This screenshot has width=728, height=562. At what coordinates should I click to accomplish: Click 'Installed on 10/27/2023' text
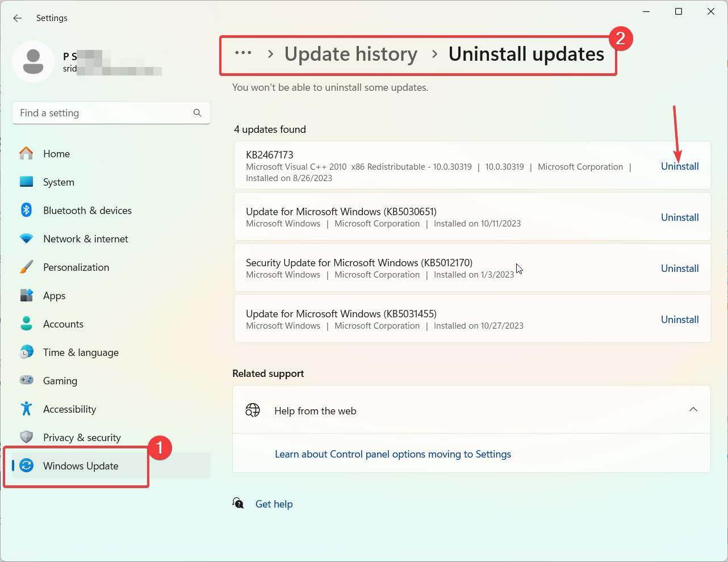(x=479, y=326)
